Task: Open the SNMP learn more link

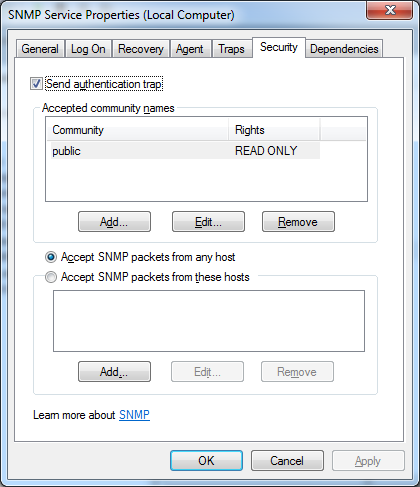Action: tap(134, 415)
